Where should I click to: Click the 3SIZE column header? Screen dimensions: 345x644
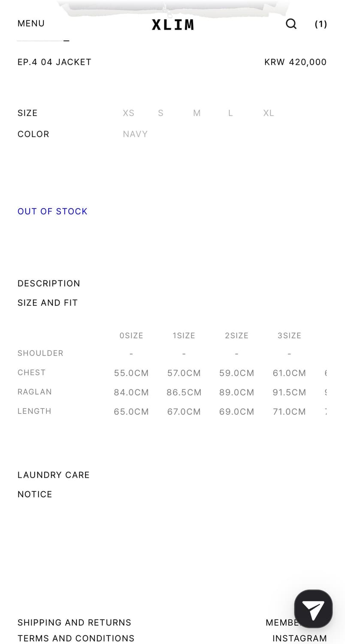click(289, 335)
